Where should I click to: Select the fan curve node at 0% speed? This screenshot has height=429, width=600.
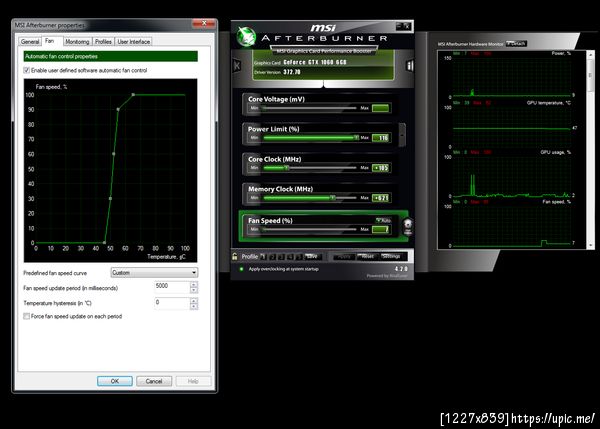(104, 242)
